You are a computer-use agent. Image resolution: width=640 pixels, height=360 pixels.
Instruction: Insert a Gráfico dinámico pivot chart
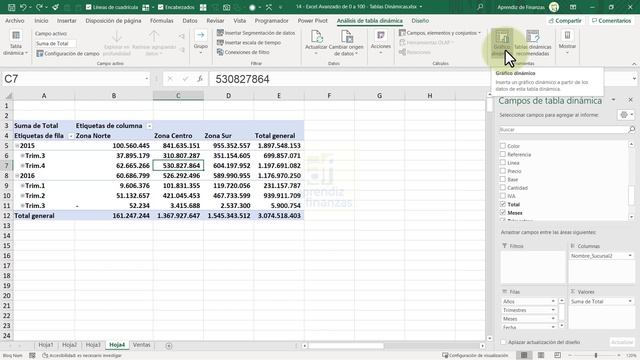(x=502, y=42)
